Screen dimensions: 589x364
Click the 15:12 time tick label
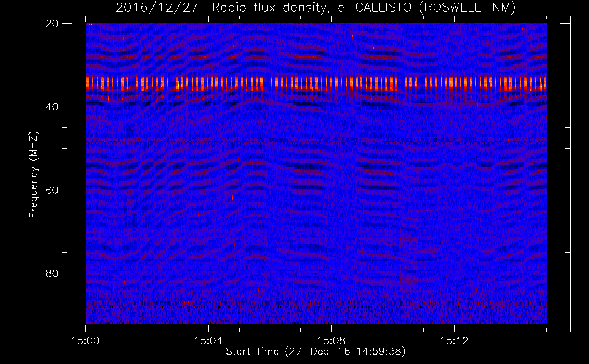click(x=454, y=341)
